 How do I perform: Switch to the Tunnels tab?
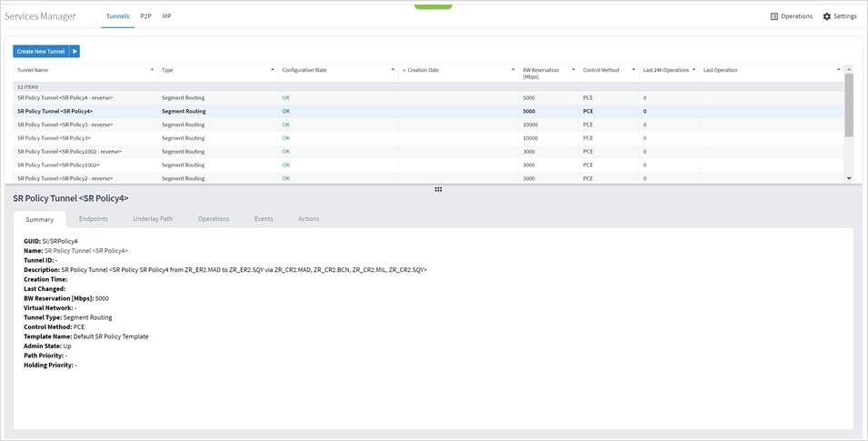118,16
